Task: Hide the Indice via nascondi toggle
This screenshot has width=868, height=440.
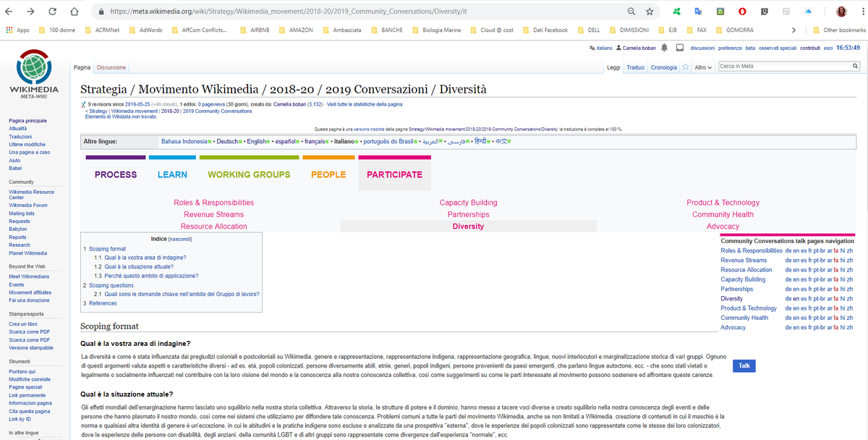Action: [180, 239]
